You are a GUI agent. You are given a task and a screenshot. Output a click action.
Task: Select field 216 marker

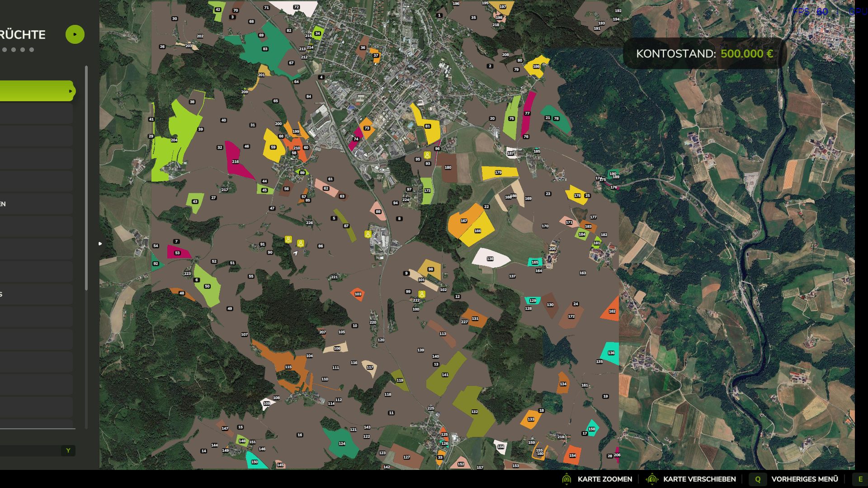pyautogui.click(x=235, y=161)
